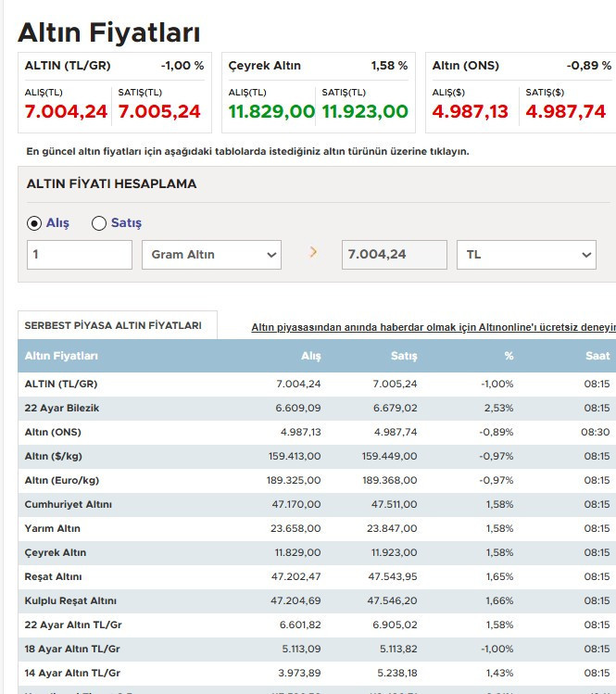This screenshot has height=694, width=616.
Task: Switch to Serbest Piyasa Altın Fiyatları tab
Action: pos(113,326)
